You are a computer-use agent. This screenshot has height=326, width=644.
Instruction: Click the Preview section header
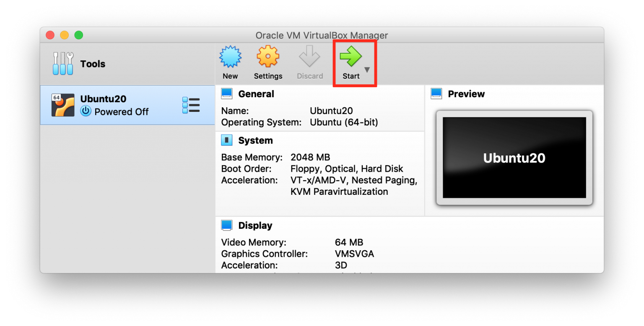(466, 94)
